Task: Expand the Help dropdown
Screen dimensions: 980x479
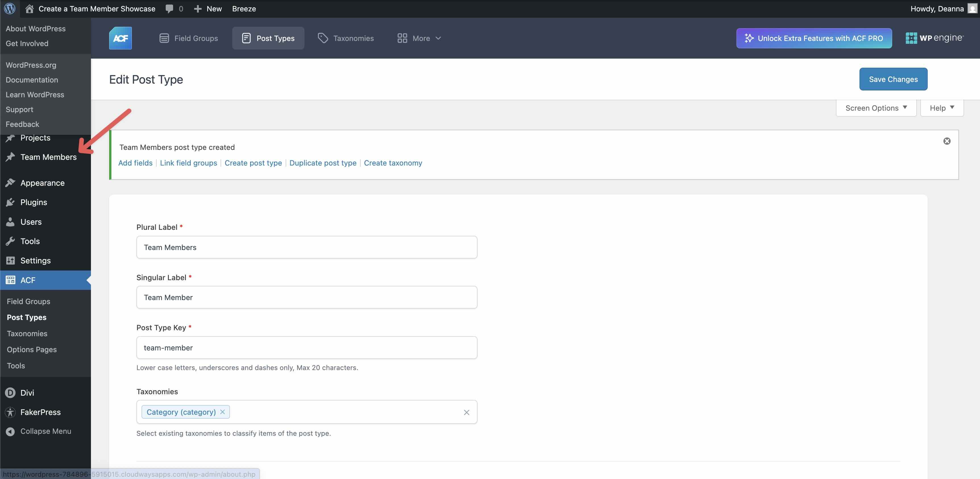Action: pyautogui.click(x=941, y=108)
